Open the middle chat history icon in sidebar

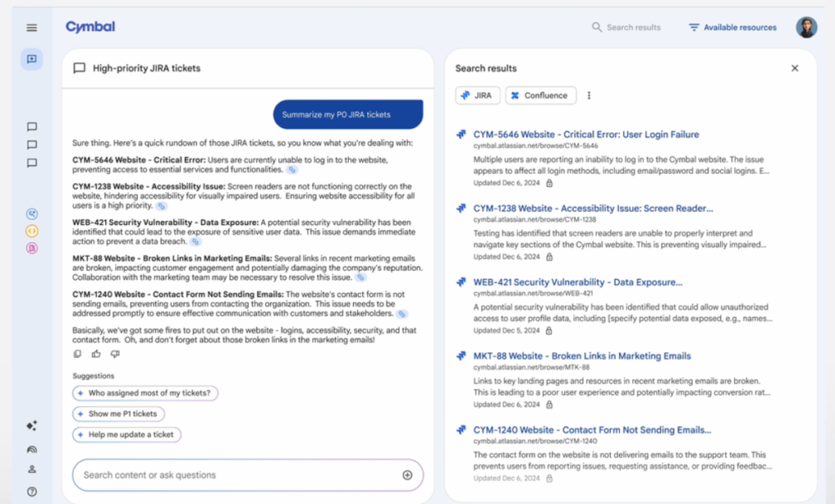[32, 145]
